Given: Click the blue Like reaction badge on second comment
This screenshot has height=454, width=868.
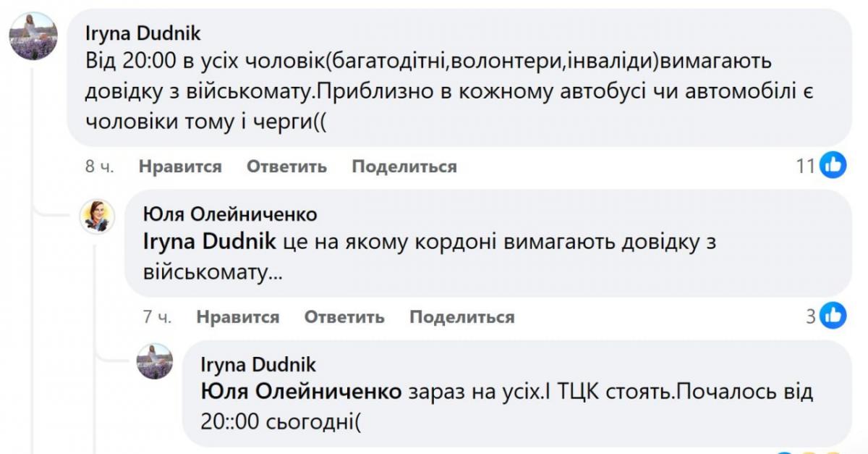Looking at the screenshot, I should pos(832,316).
